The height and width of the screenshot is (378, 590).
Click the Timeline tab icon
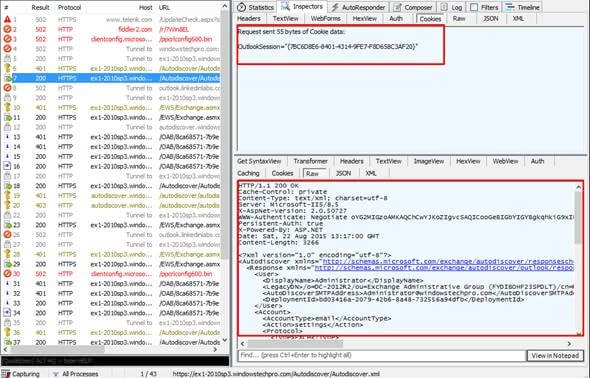click(510, 7)
